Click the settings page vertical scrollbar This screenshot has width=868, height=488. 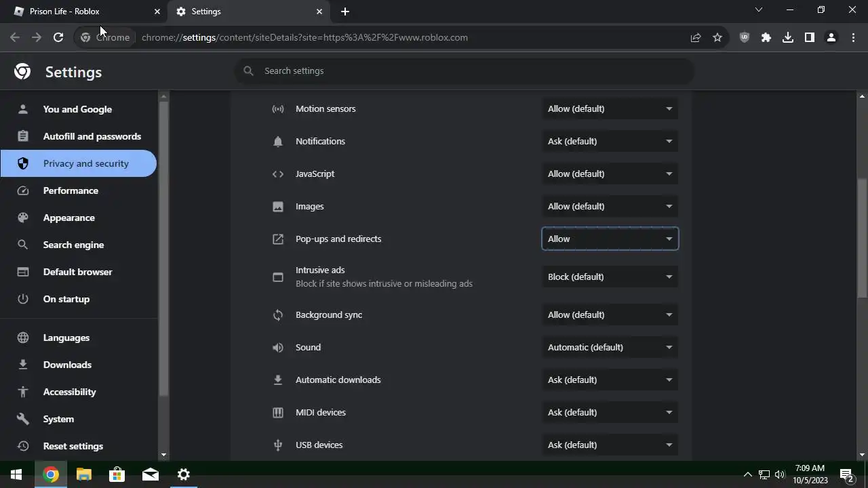coord(863,237)
